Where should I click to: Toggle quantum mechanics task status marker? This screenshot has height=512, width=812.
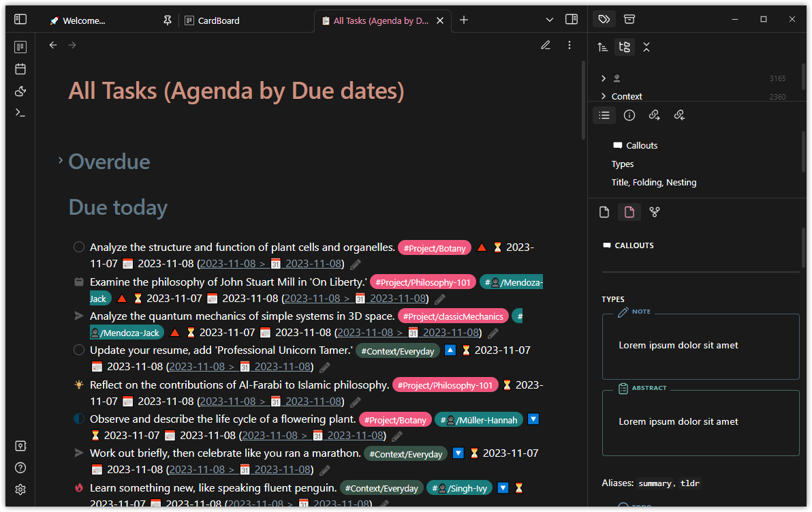(x=79, y=316)
